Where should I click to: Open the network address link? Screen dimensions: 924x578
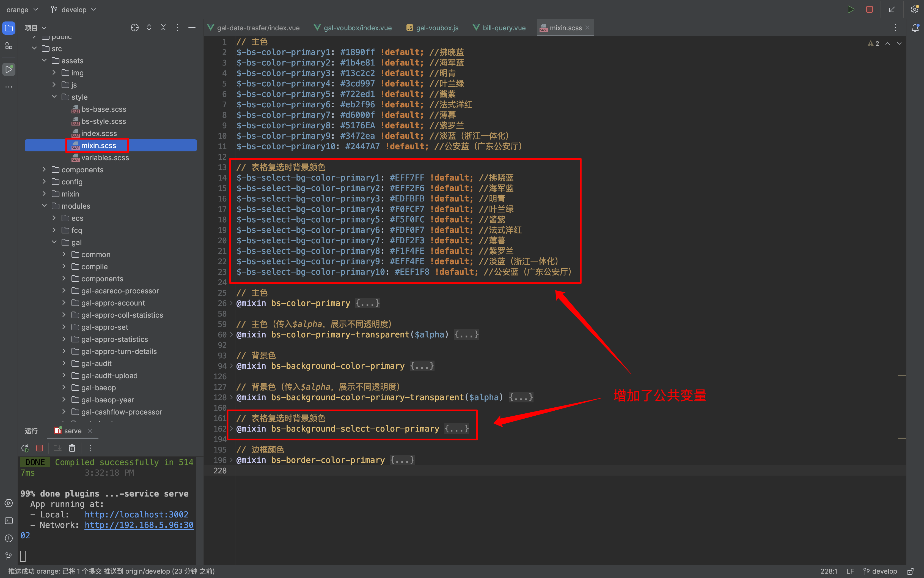click(x=139, y=525)
